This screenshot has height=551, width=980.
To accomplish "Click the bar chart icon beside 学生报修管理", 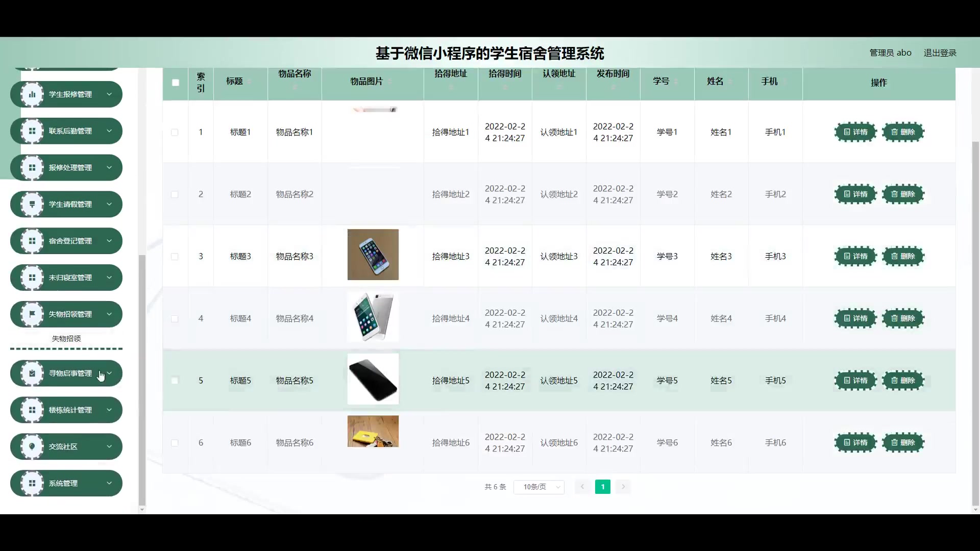I will [32, 94].
